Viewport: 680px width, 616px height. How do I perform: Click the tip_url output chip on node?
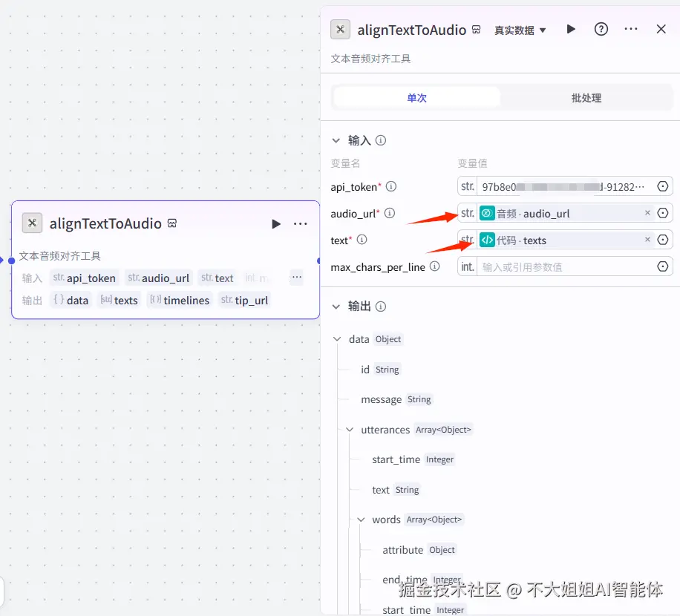point(244,301)
